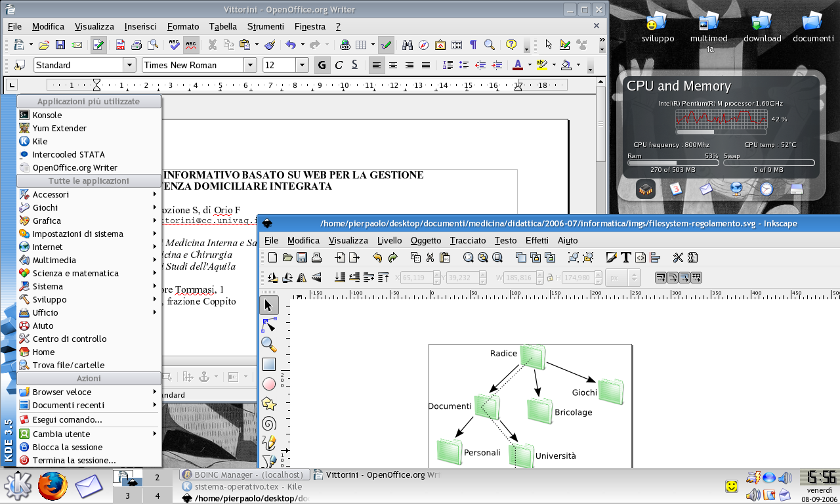840x504 pixels.
Task: Toggle nonprinting characters pilcrow icon
Action: (x=473, y=45)
